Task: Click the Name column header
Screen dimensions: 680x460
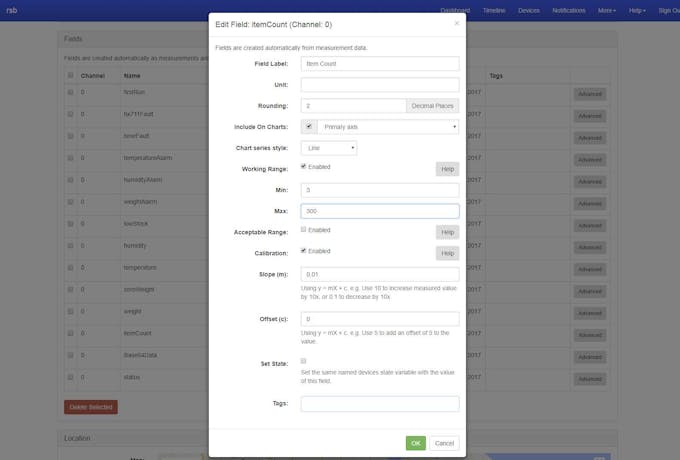Action: 132,76
